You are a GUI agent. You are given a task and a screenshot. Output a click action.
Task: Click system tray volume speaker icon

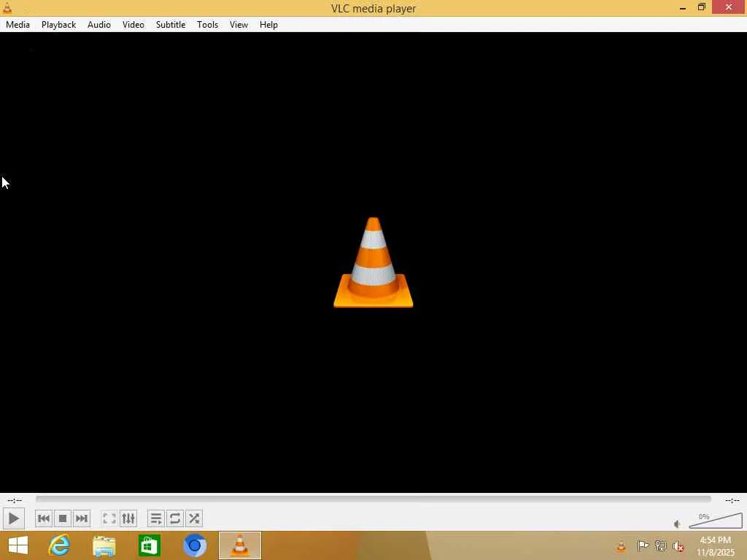click(678, 545)
